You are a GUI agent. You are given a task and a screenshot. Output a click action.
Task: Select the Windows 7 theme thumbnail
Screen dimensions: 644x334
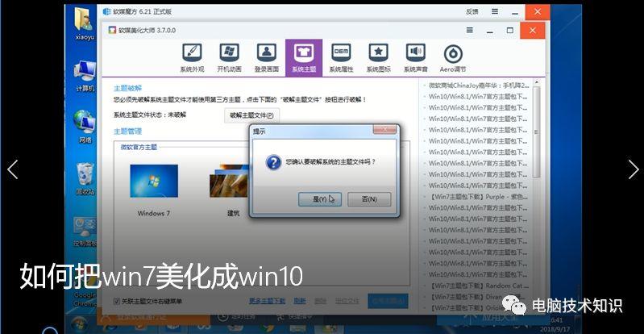coord(154,181)
